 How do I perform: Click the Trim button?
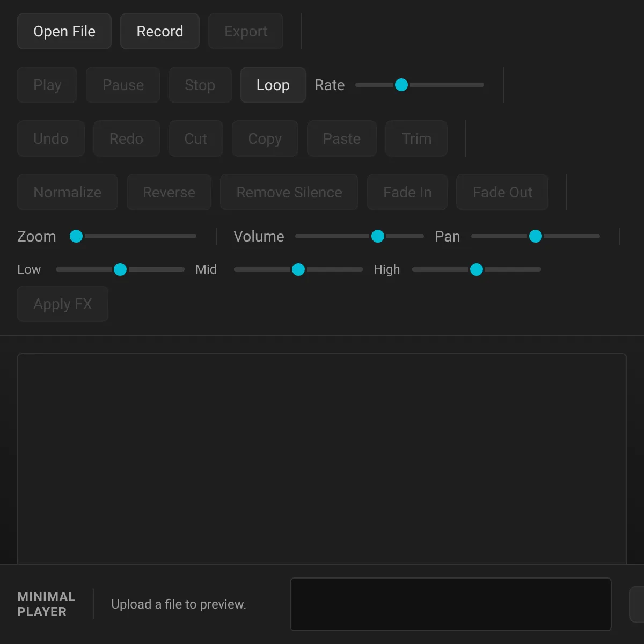pyautogui.click(x=416, y=138)
